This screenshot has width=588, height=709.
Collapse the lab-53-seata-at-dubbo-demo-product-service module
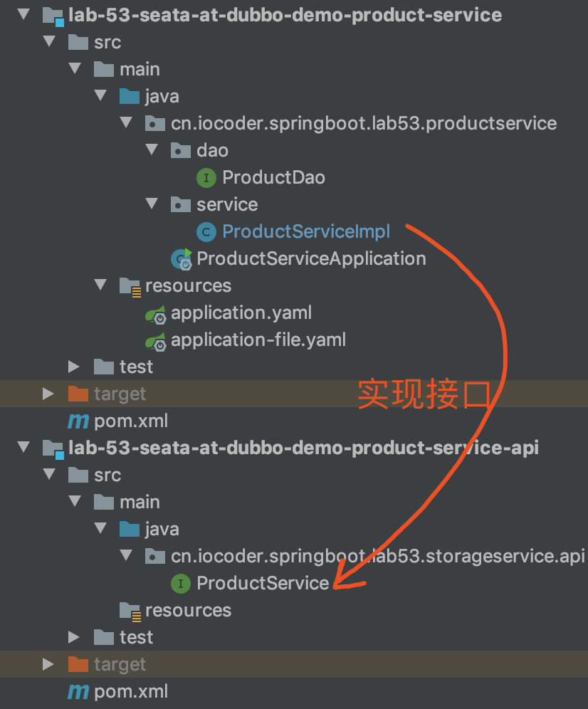point(23,16)
